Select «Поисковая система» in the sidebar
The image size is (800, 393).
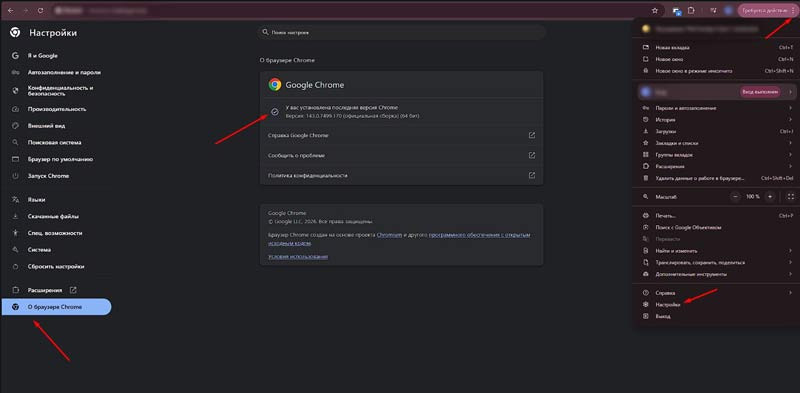pos(56,142)
